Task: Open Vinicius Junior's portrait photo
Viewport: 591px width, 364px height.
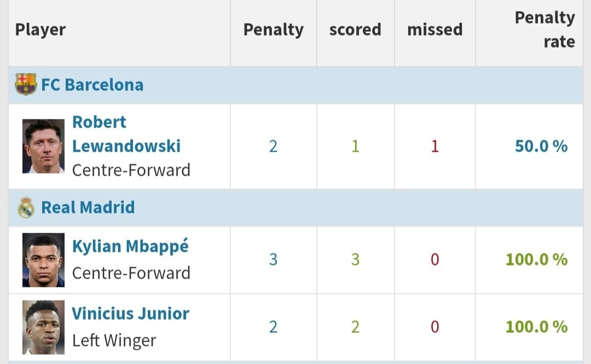Action: (43, 327)
